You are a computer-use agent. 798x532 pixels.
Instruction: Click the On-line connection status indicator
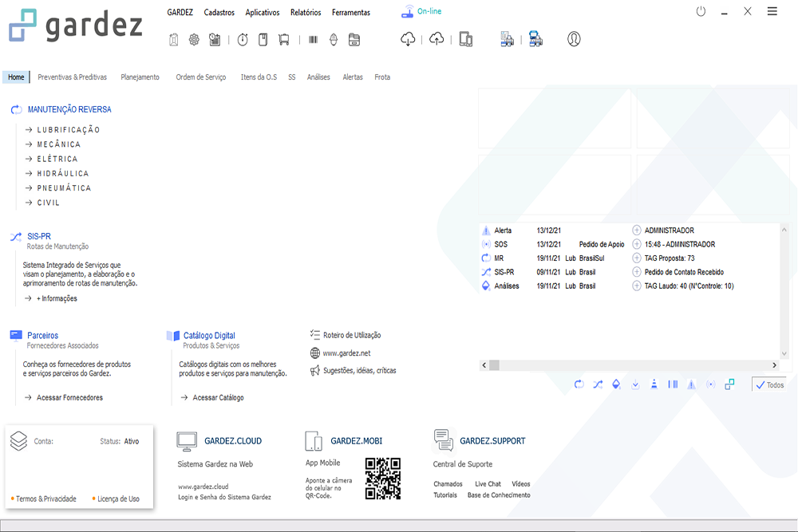pyautogui.click(x=421, y=11)
